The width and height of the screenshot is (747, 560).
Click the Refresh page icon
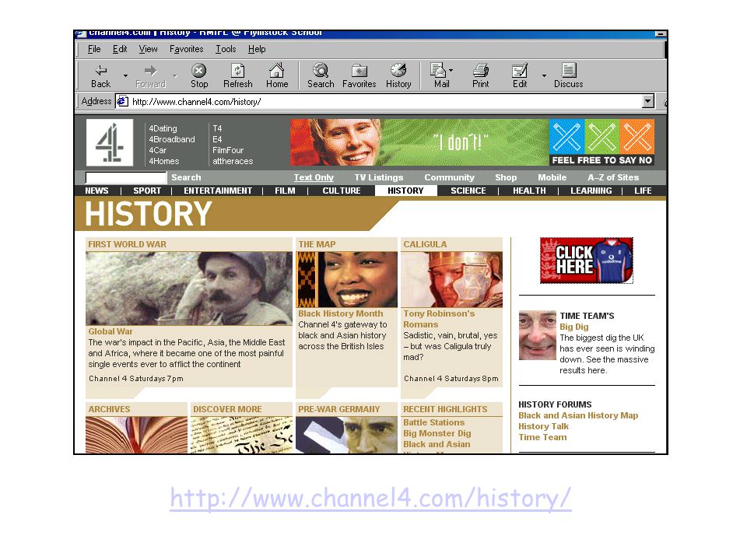pos(238,71)
